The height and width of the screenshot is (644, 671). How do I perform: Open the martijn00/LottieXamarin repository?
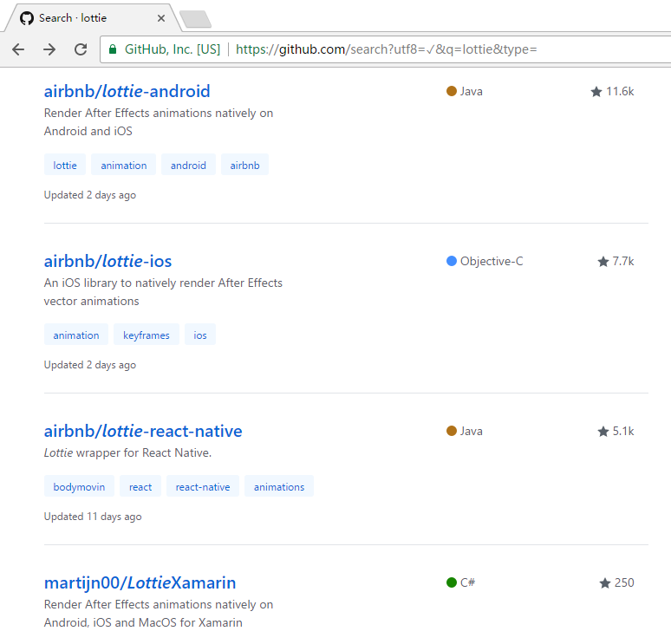(x=140, y=582)
